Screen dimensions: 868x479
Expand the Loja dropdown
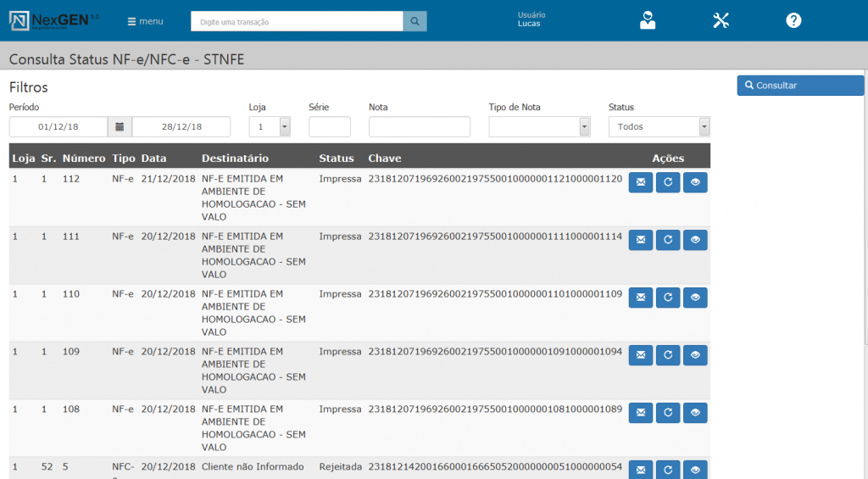coord(284,127)
